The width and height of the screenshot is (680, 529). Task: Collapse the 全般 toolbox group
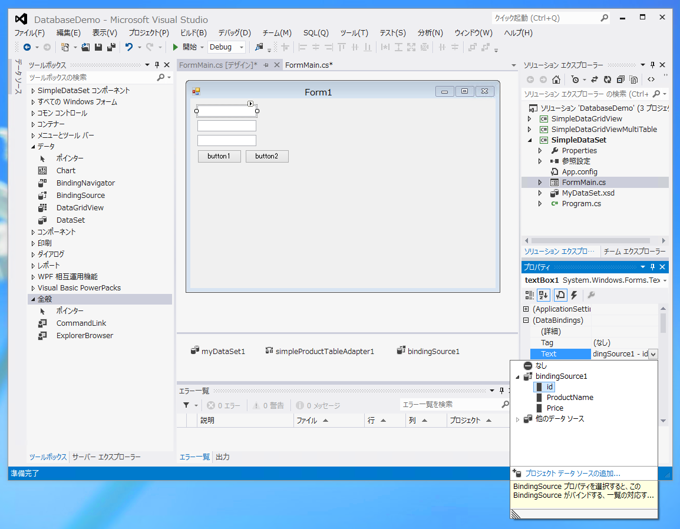[x=33, y=299]
